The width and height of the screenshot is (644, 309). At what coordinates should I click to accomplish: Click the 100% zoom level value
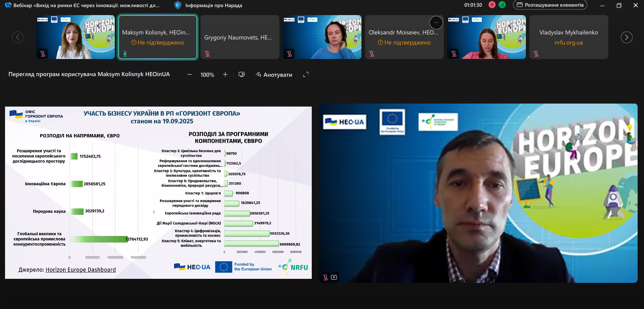click(x=207, y=75)
